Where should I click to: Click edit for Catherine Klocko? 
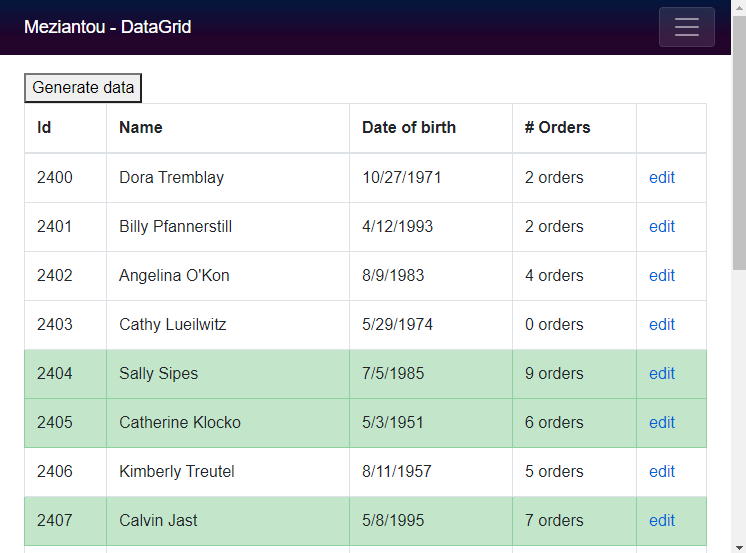[x=661, y=423]
